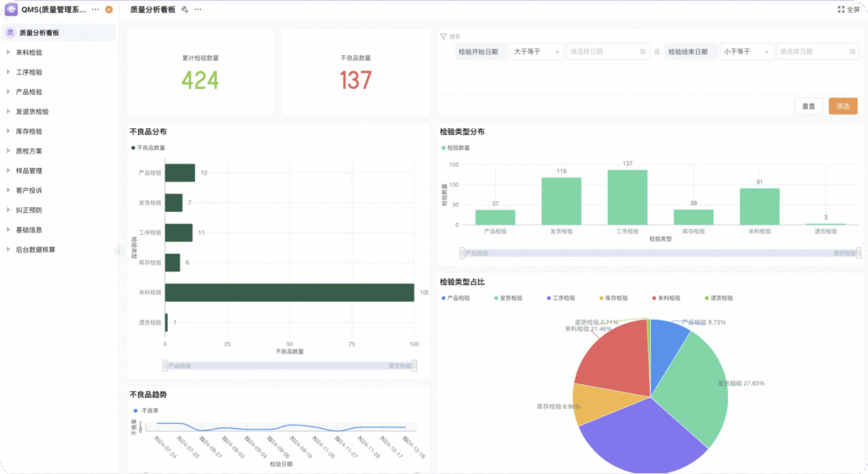Click the QMS app logo icon

11,8
